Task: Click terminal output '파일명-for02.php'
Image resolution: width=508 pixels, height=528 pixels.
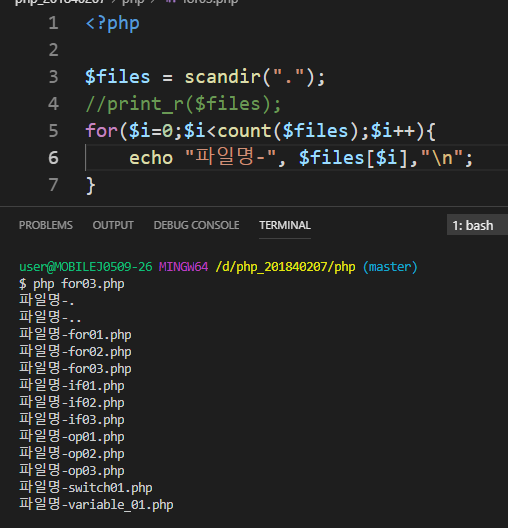Action: [x=75, y=351]
